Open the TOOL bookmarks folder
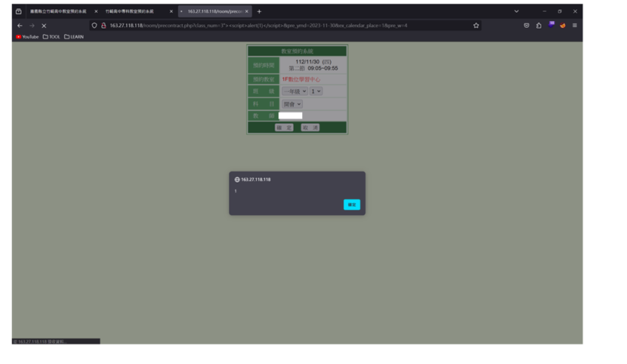 point(51,37)
